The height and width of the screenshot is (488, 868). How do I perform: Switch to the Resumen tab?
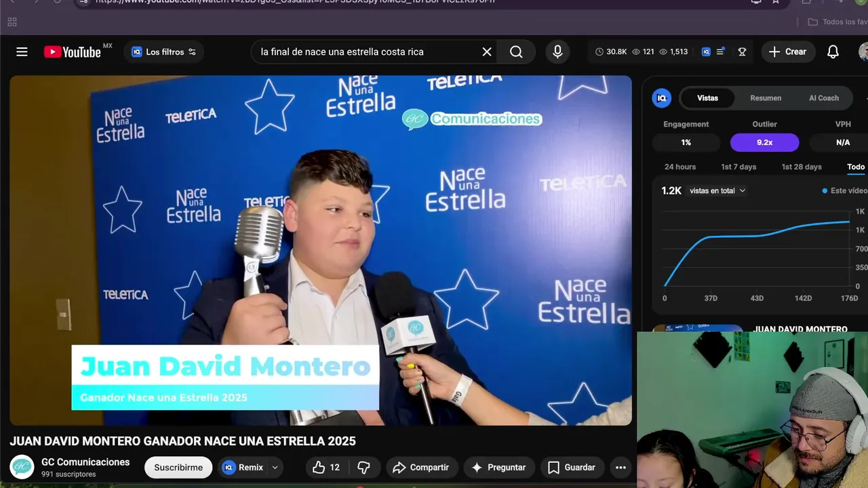[766, 98]
